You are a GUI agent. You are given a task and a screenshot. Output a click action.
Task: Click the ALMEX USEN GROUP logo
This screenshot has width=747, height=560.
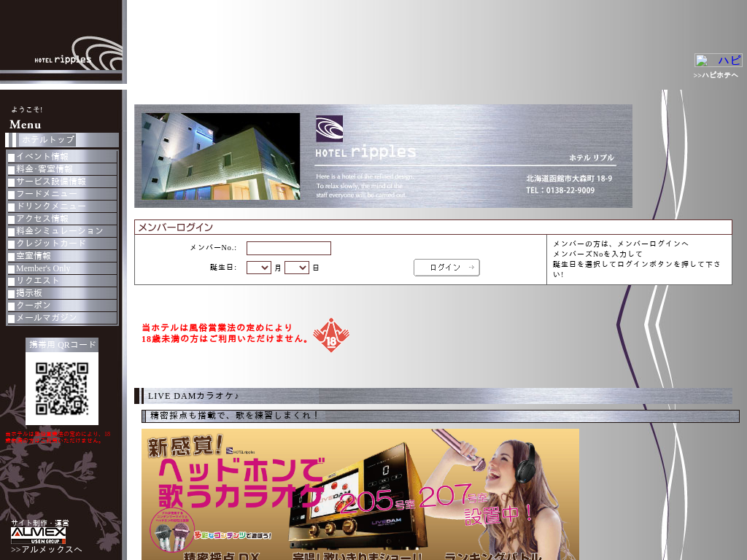pos(38,535)
